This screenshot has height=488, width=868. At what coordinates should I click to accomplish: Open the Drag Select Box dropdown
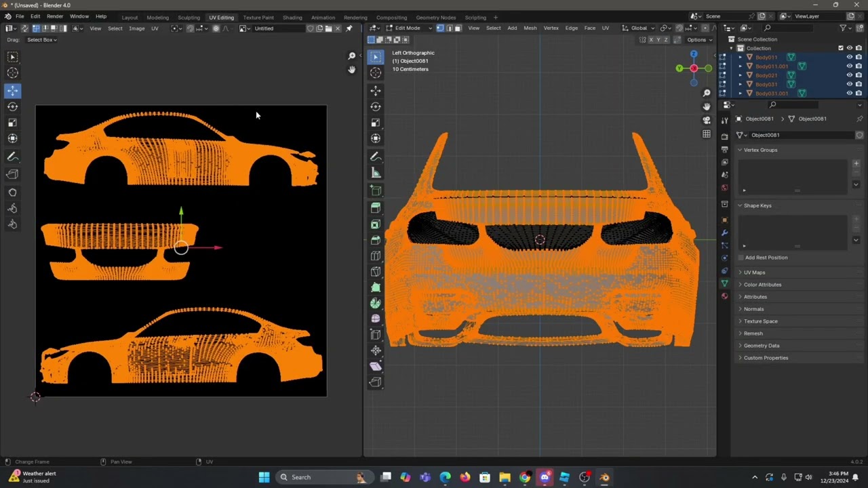(42, 40)
